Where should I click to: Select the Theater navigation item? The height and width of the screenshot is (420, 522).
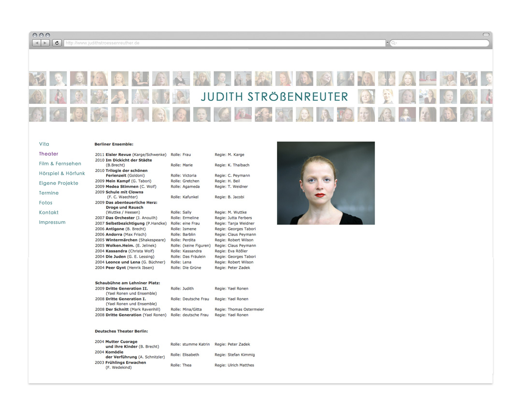pos(49,154)
